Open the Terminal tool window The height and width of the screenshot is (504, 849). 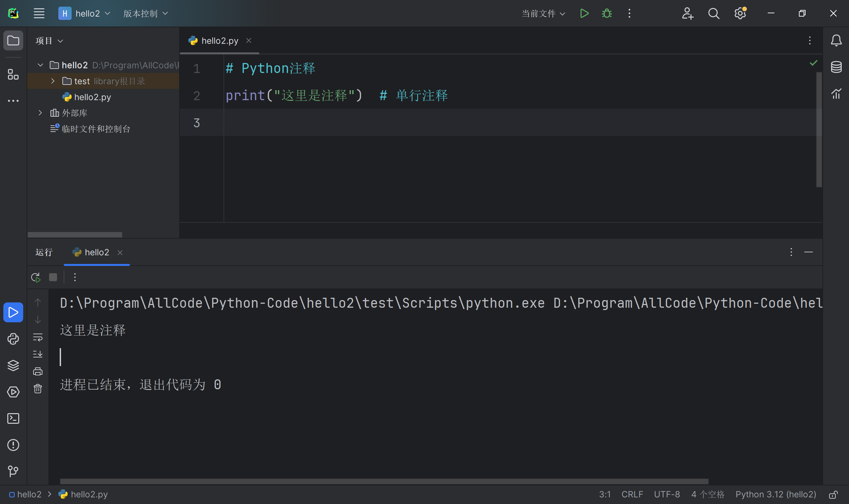[13, 418]
